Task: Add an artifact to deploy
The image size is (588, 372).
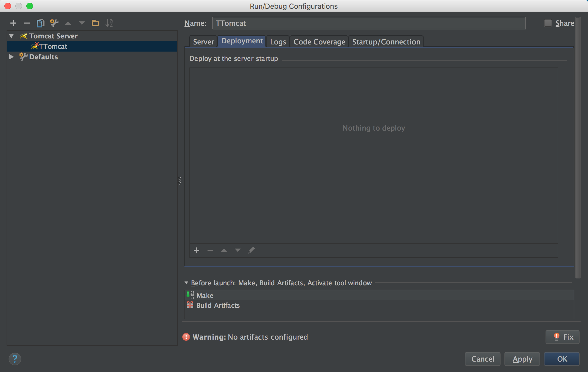Action: coord(197,250)
